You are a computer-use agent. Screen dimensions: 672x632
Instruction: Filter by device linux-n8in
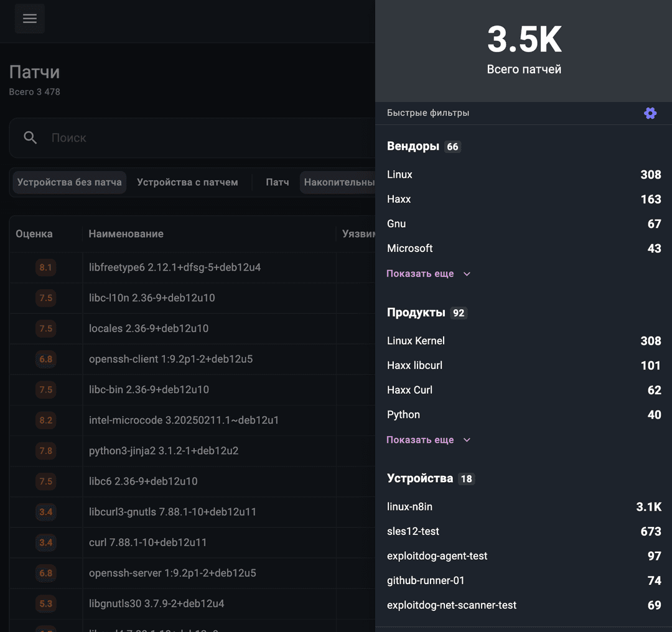tap(409, 507)
